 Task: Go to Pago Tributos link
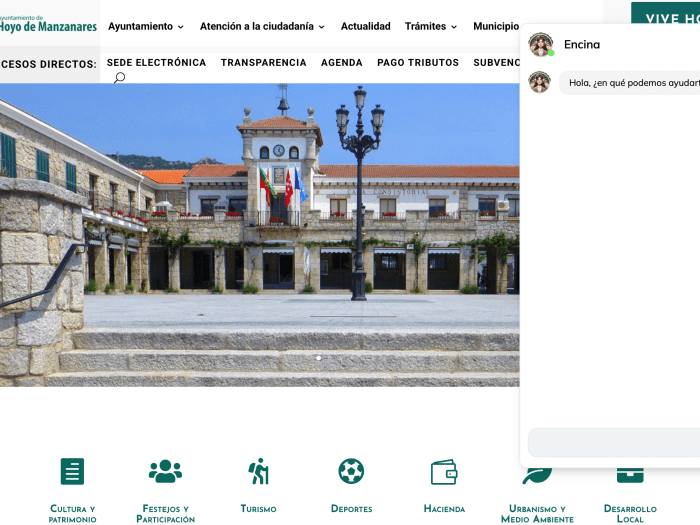coord(418,62)
